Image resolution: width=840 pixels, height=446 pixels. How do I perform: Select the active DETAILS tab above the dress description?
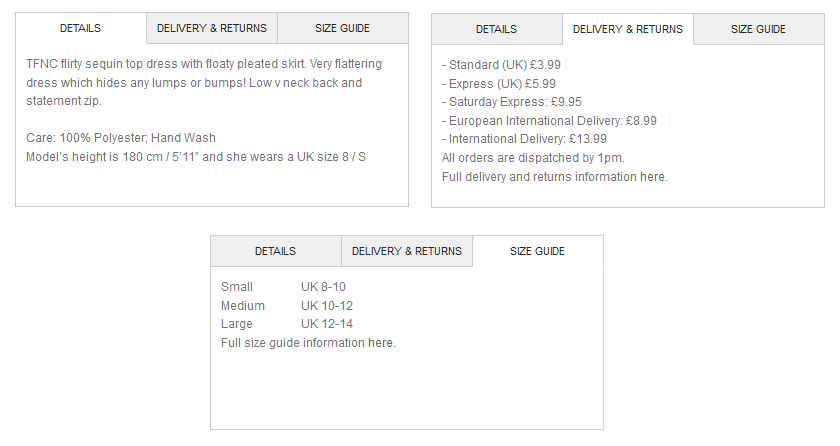80,28
